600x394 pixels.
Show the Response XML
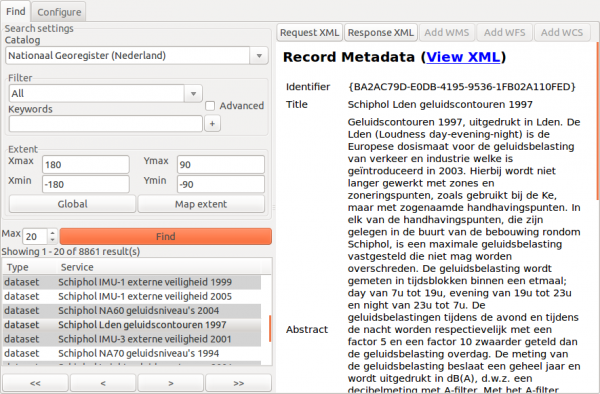click(x=381, y=33)
